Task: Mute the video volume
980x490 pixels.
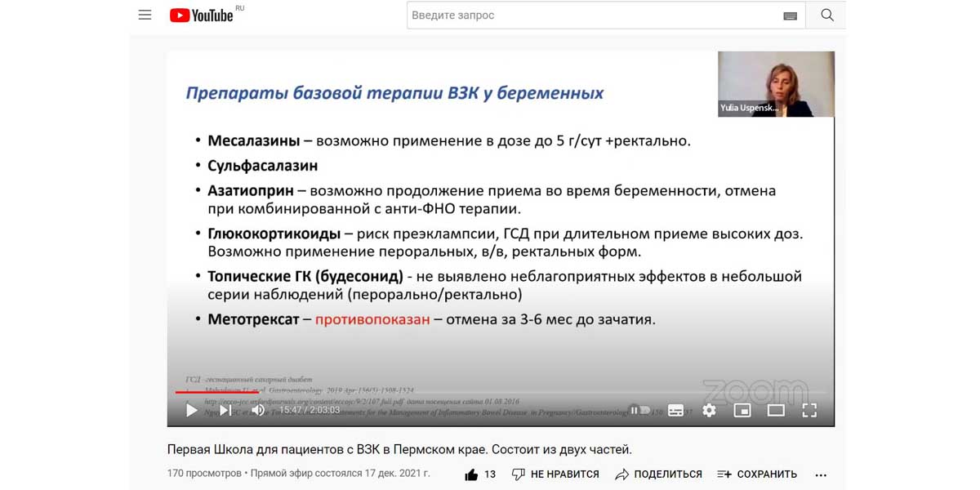Action: point(258,411)
